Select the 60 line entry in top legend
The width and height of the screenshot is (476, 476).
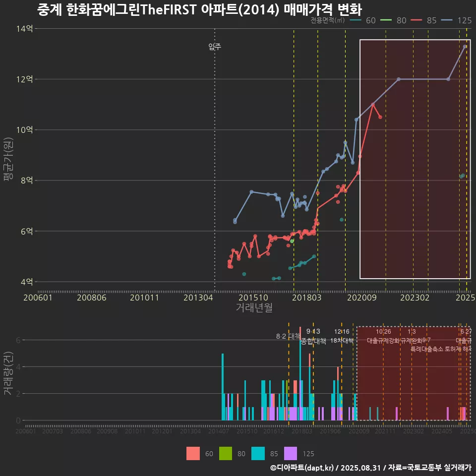(363, 20)
